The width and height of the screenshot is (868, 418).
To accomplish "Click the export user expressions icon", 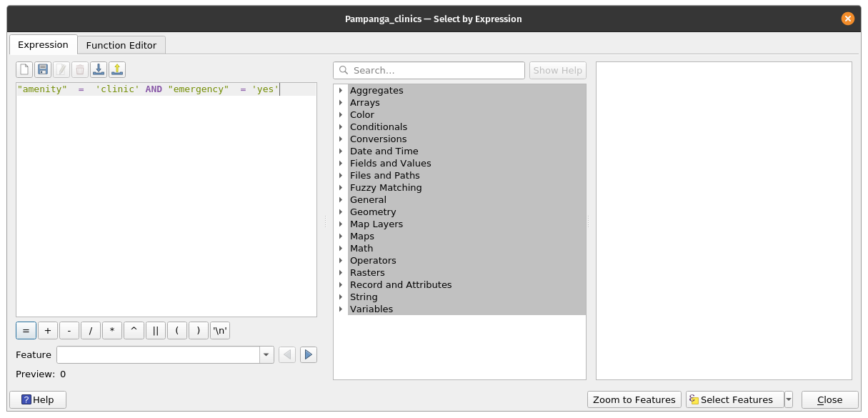I will coord(117,69).
